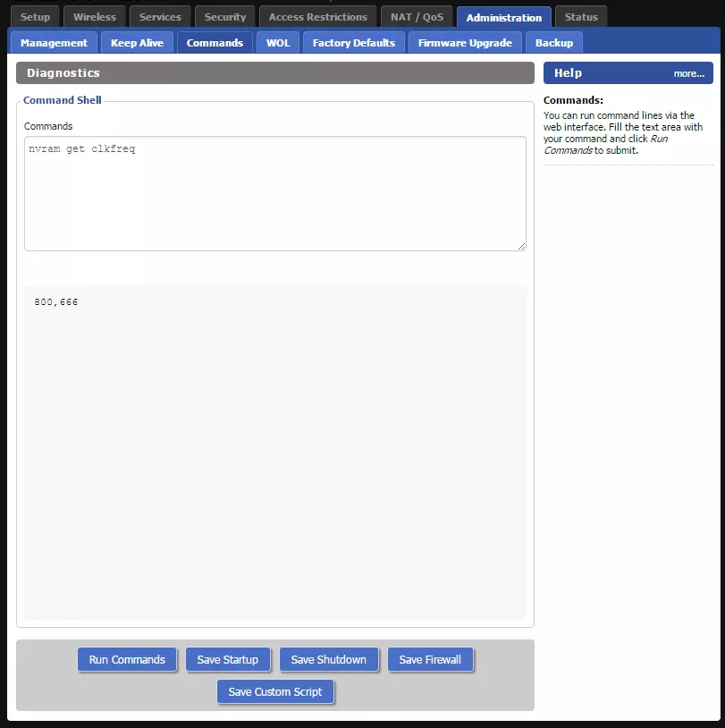
Task: Click the Run Commands button
Action: coord(127,660)
